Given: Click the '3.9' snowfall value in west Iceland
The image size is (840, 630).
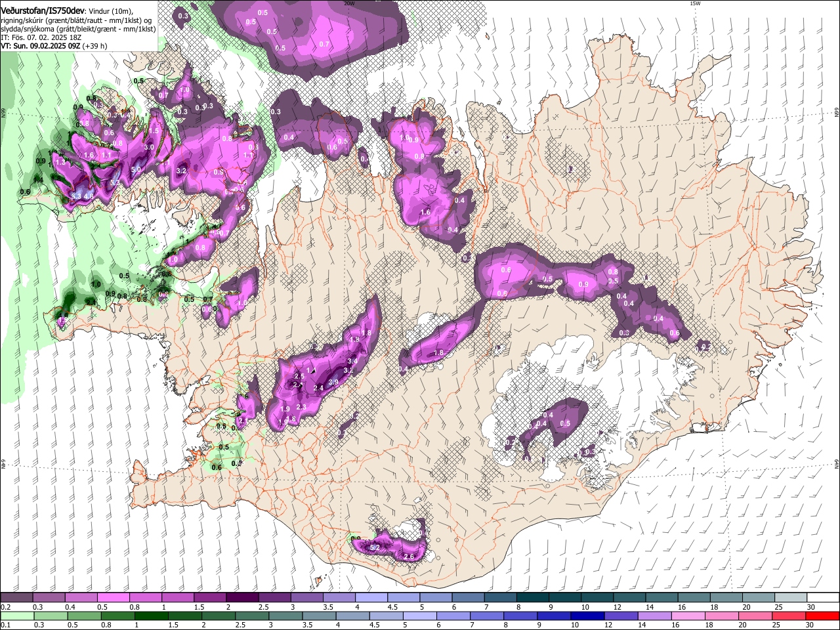Looking at the screenshot, I should pos(333,382).
